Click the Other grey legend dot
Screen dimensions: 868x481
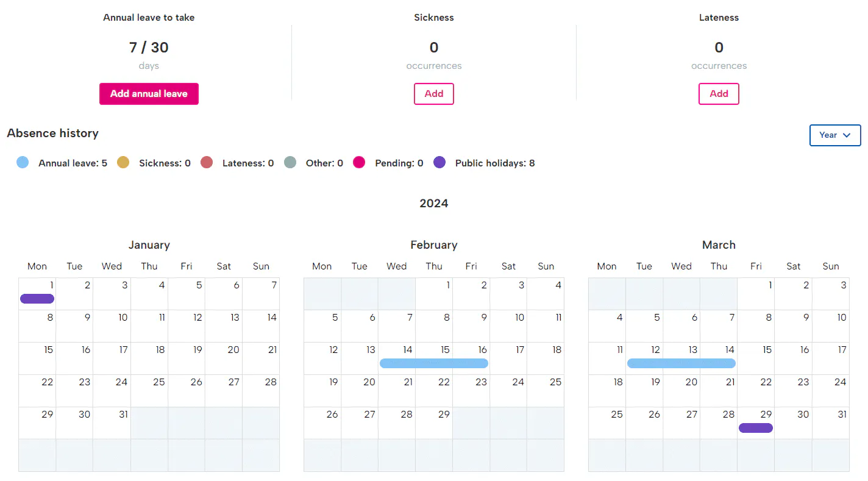pos(290,163)
